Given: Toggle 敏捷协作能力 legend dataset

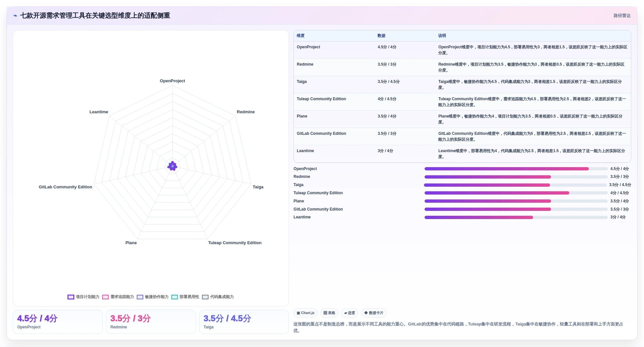Looking at the screenshot, I should [x=153, y=297].
